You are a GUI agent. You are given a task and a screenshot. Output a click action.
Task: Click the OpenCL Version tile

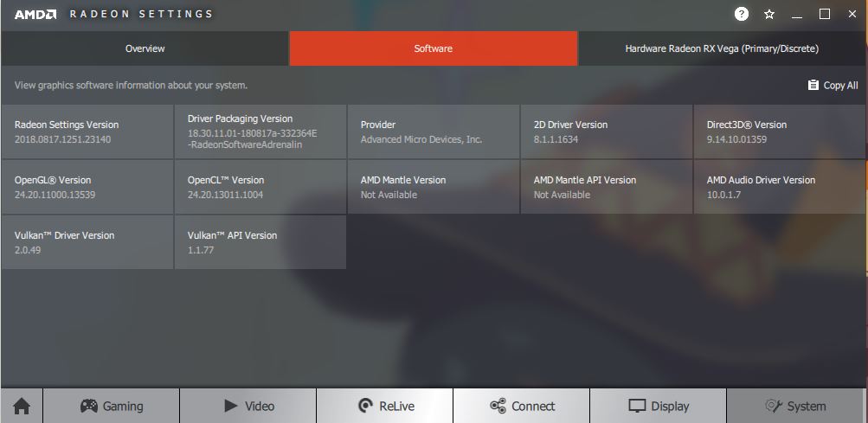[260, 187]
